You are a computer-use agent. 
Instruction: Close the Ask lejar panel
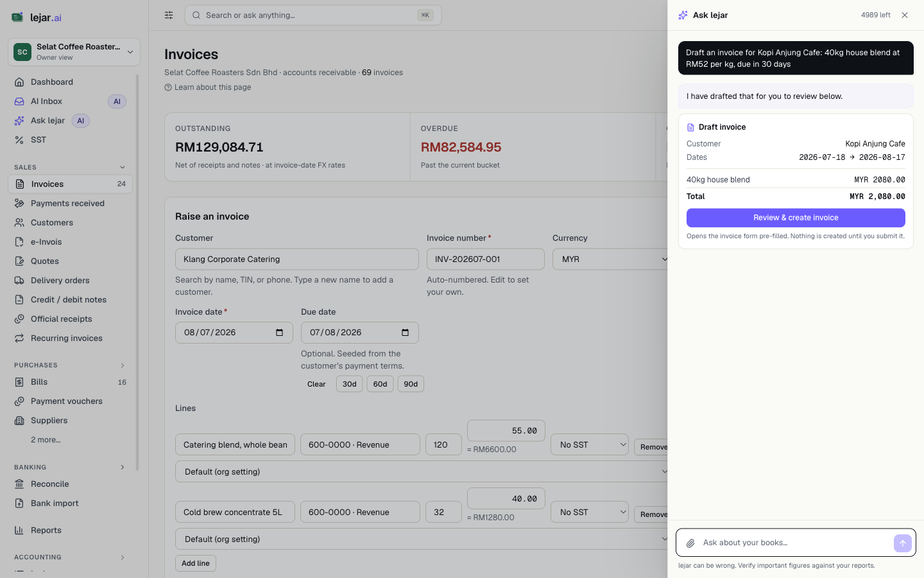(905, 15)
